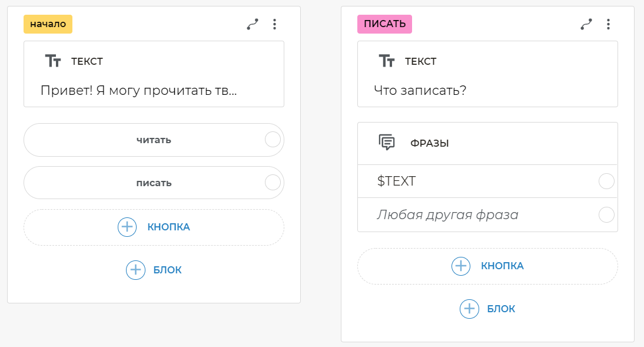Click plus icon to add БЛОК in ПИСАТЬ
The height and width of the screenshot is (347, 644).
coord(469,309)
